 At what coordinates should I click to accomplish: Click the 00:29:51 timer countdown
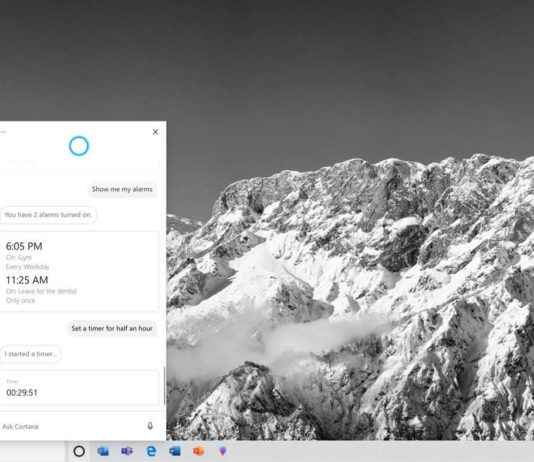pyautogui.click(x=22, y=393)
